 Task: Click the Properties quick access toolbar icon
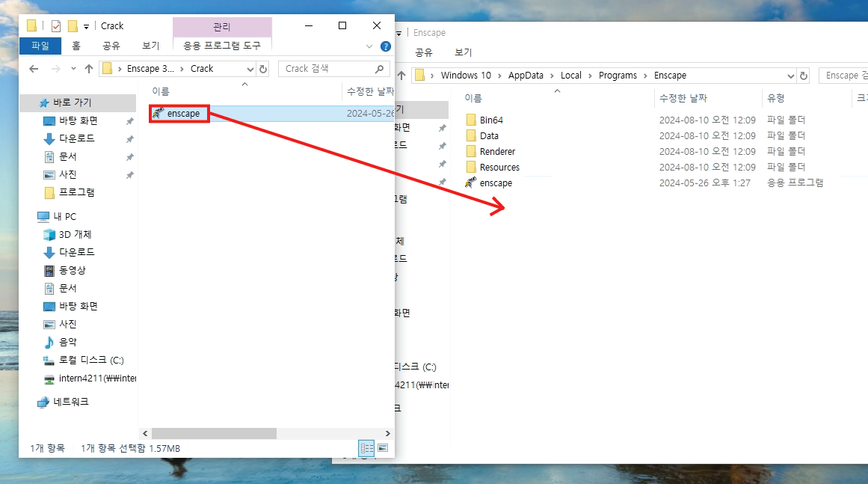point(56,26)
